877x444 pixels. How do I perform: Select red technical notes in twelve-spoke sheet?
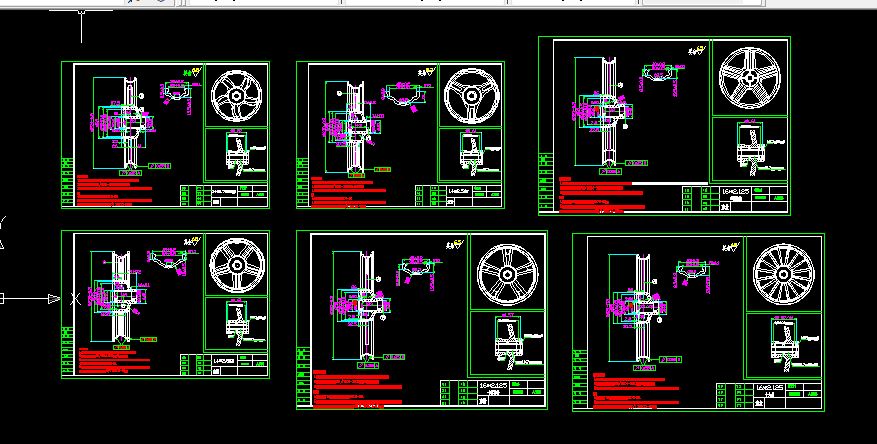[x=635, y=391]
